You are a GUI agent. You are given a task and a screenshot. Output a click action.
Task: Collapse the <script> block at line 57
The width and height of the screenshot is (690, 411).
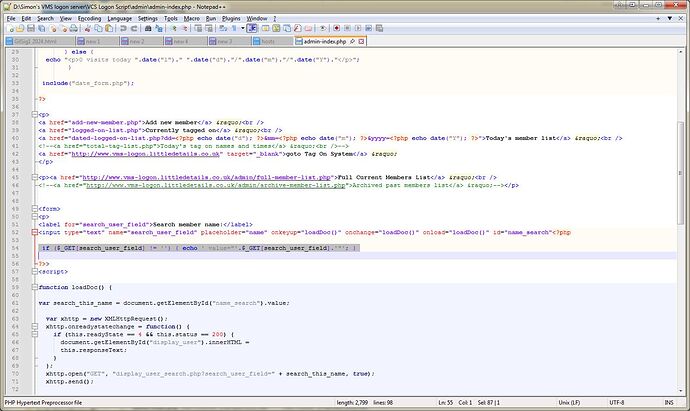click(34, 272)
